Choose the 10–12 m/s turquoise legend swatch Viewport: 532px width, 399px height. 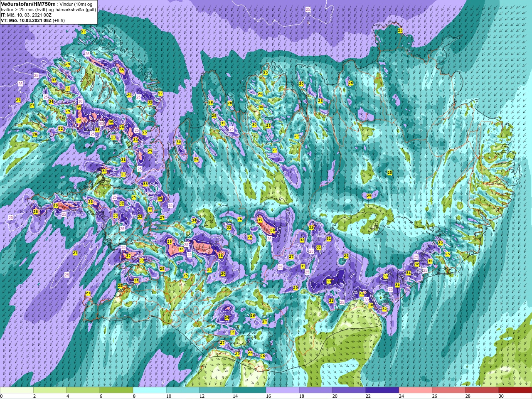point(183,390)
